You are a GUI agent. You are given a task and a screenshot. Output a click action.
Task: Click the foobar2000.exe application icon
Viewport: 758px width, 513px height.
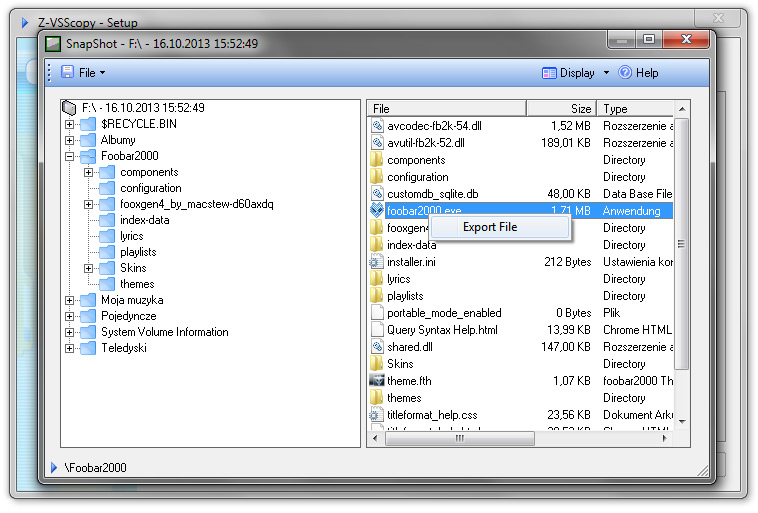coord(377,210)
